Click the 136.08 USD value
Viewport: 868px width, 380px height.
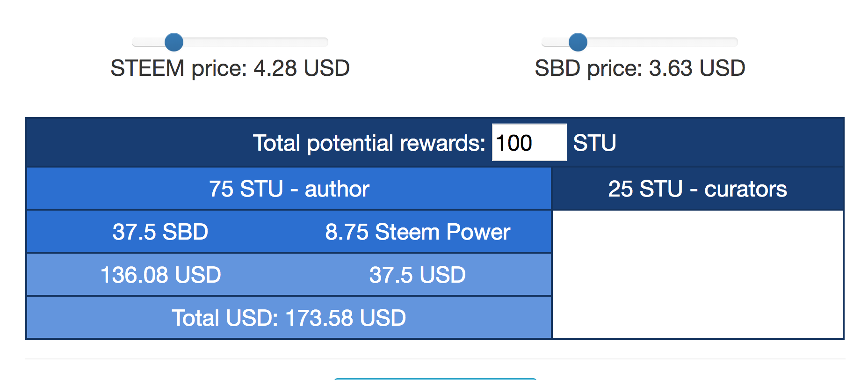pos(160,275)
